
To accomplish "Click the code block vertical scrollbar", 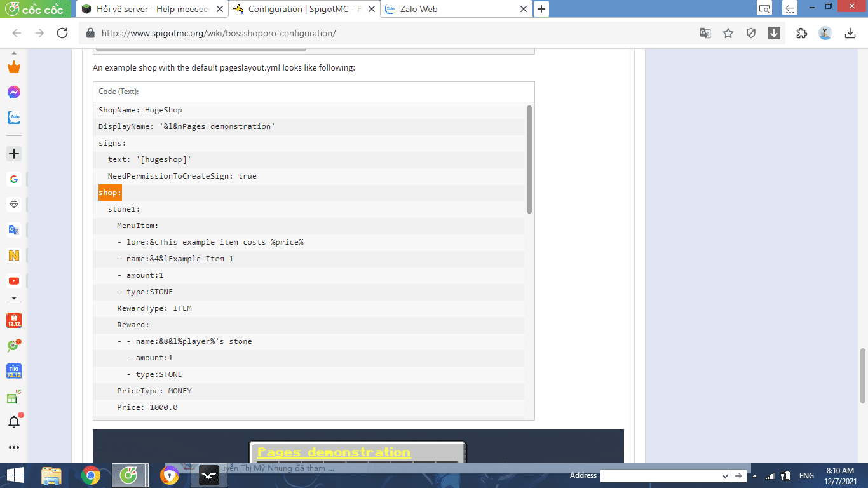I will 529,159.
